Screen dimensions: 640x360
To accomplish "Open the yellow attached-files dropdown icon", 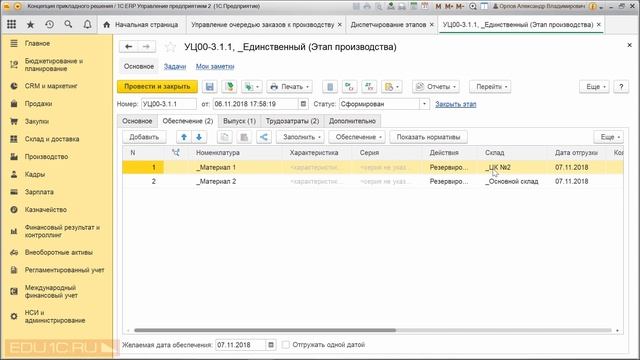I will 391,87.
